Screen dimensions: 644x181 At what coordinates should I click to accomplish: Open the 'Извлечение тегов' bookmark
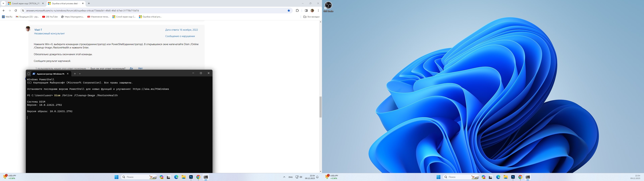(98, 17)
